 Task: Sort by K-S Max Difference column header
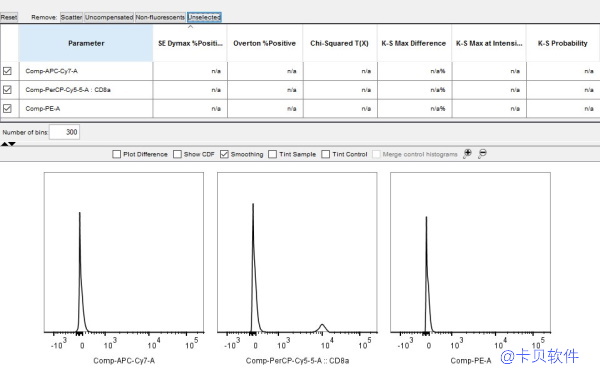tap(414, 43)
